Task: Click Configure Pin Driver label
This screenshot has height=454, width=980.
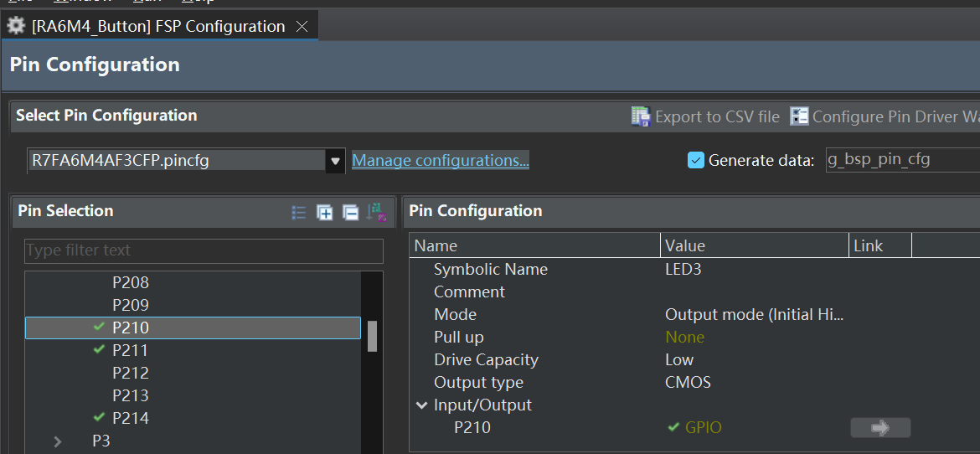Action: 895,117
